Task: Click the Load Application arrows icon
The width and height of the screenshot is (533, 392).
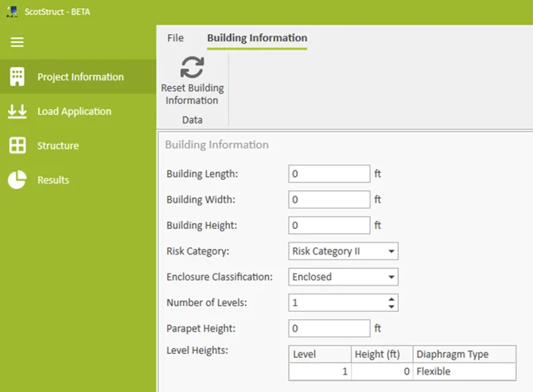Action: pyautogui.click(x=17, y=111)
